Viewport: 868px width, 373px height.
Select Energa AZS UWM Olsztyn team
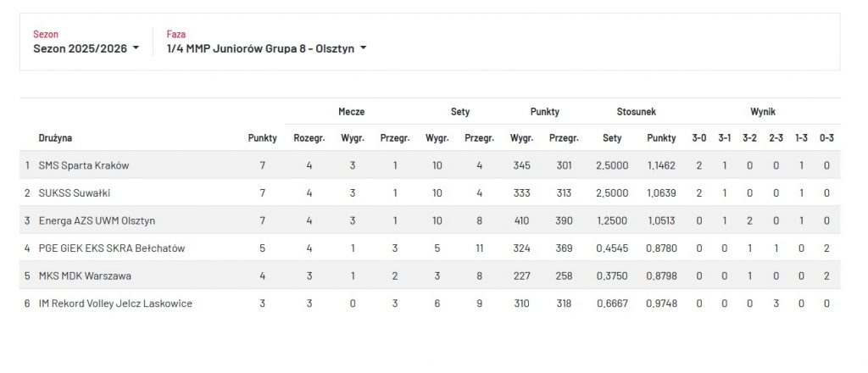[97, 220]
